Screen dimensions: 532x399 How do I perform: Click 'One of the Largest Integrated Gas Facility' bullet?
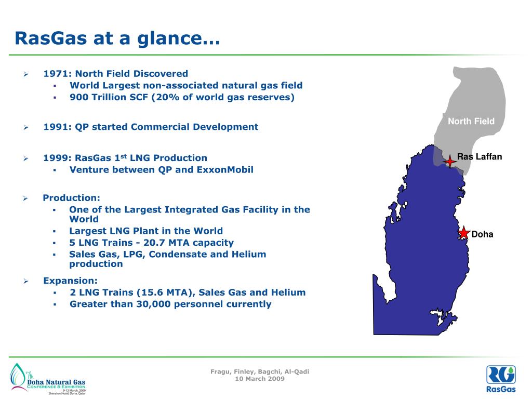189,214
